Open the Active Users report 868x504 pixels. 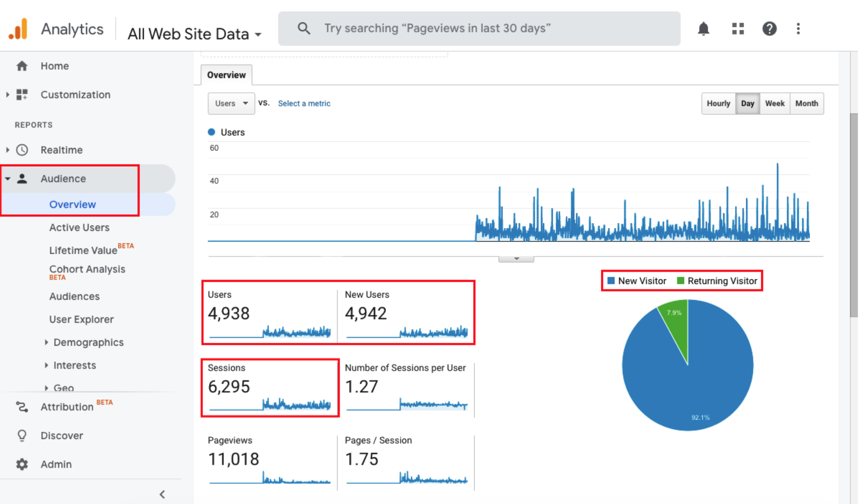tap(79, 227)
